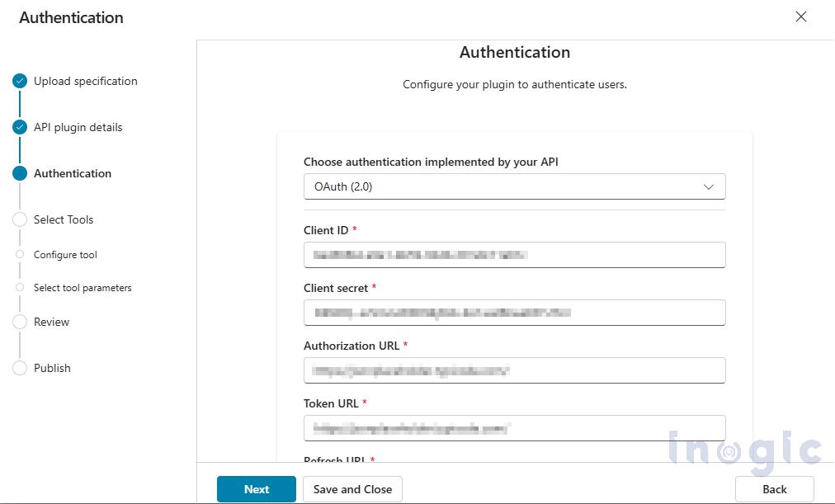835x504 pixels.
Task: Click the Publish step circle
Action: coord(20,368)
